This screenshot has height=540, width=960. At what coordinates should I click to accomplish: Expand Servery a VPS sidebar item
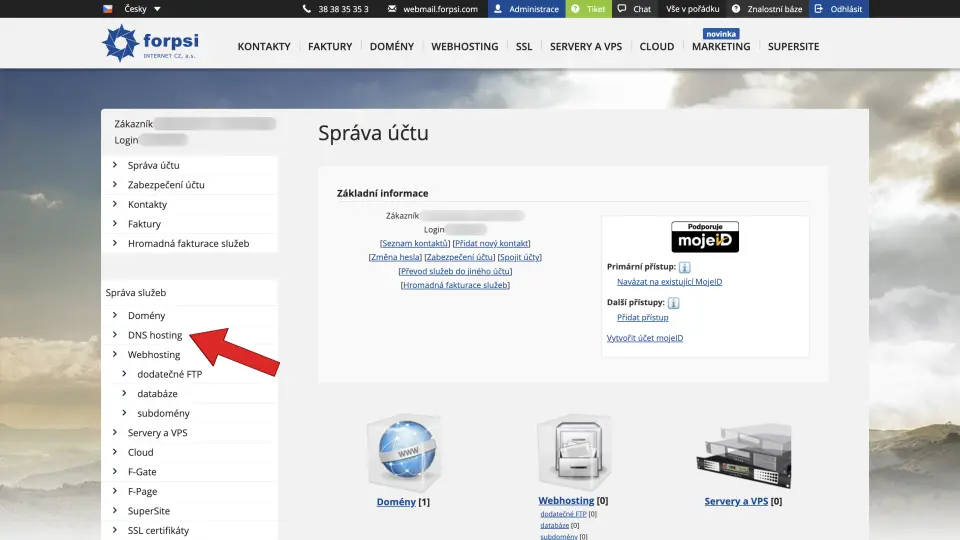pos(157,433)
